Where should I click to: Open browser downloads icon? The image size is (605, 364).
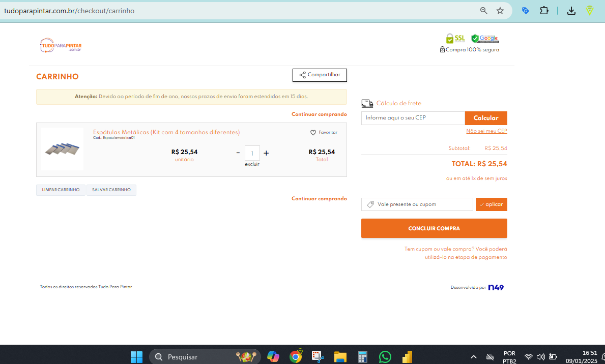571,11
